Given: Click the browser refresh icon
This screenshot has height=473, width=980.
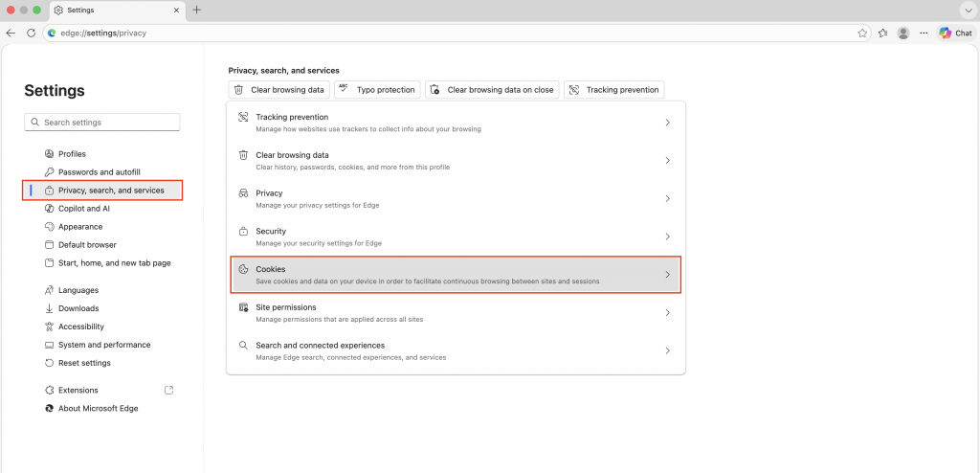Looking at the screenshot, I should 31,34.
